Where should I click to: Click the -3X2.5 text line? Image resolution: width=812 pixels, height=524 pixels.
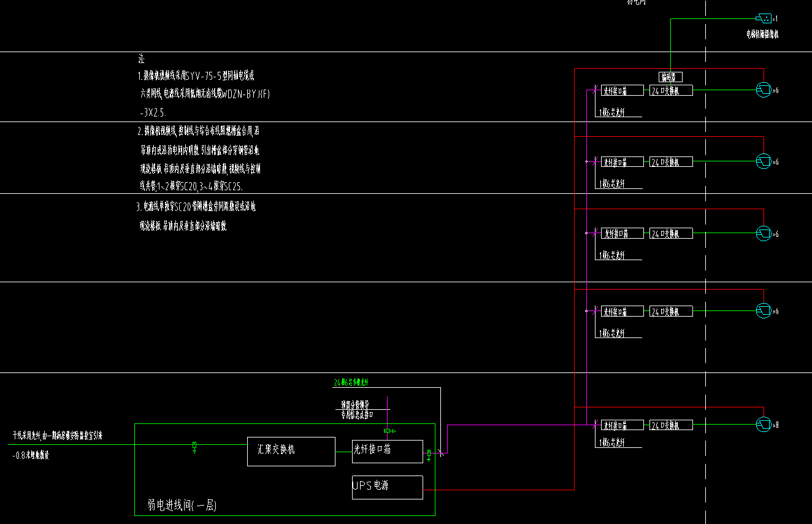coord(153,113)
